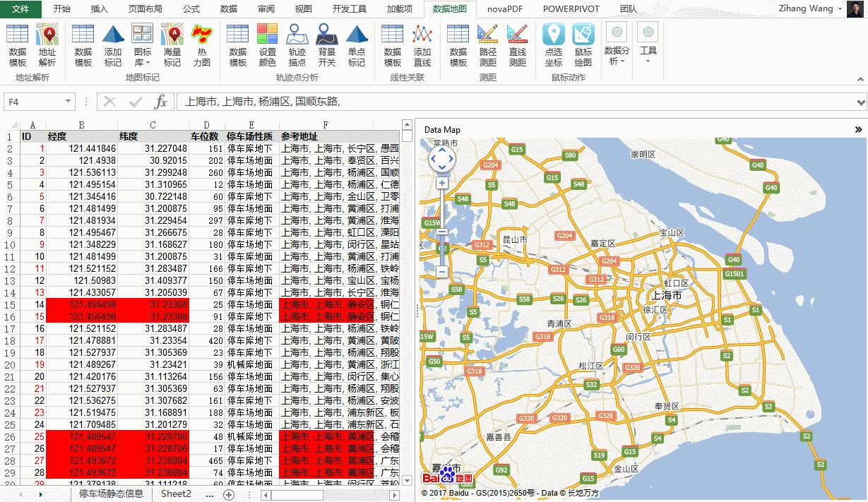Open the 热力图 heat map tool

202,45
